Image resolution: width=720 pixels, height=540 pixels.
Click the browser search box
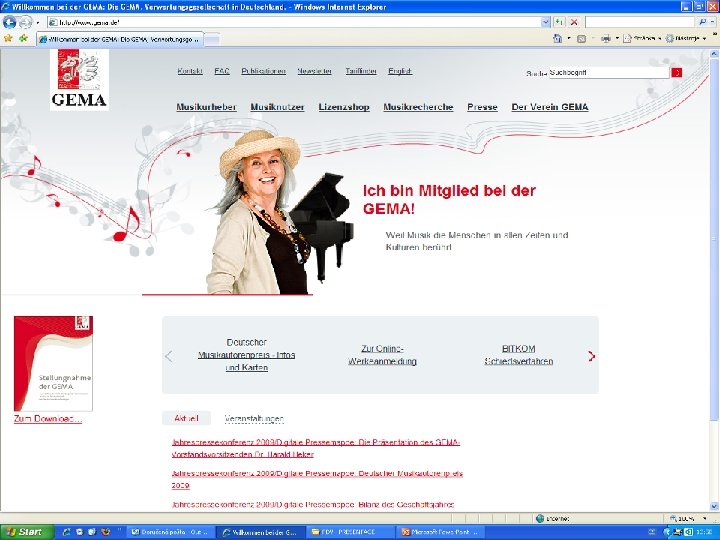tap(640, 22)
